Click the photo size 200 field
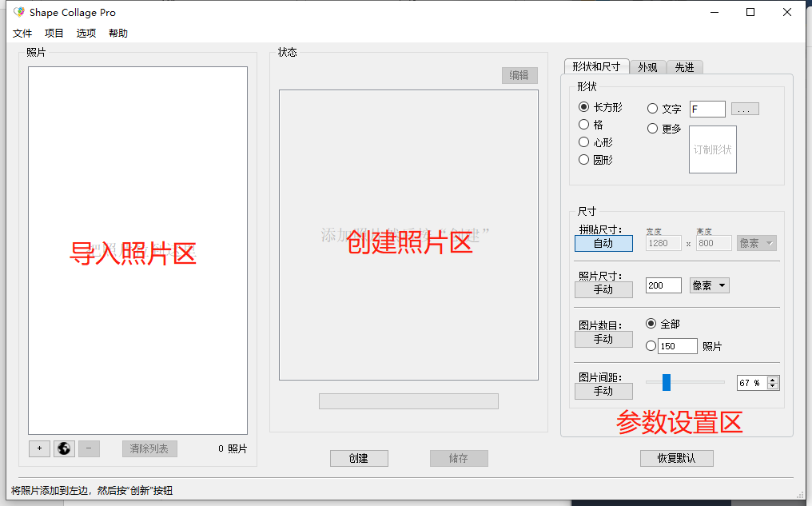Image resolution: width=812 pixels, height=506 pixels. [x=663, y=285]
